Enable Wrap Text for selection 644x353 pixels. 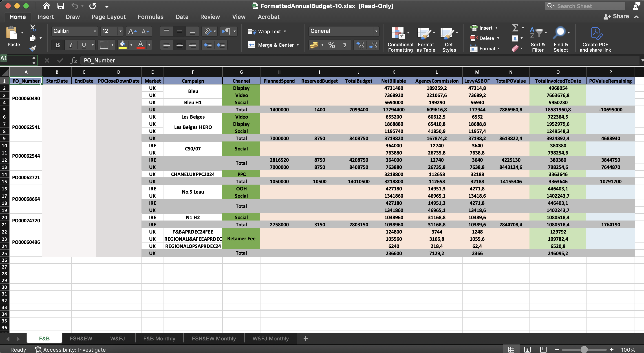tap(266, 31)
